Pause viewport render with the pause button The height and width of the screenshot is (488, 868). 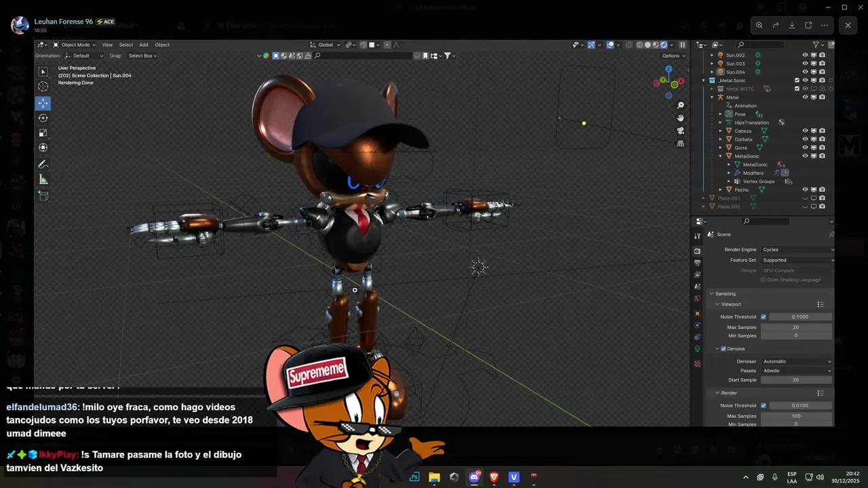click(682, 45)
